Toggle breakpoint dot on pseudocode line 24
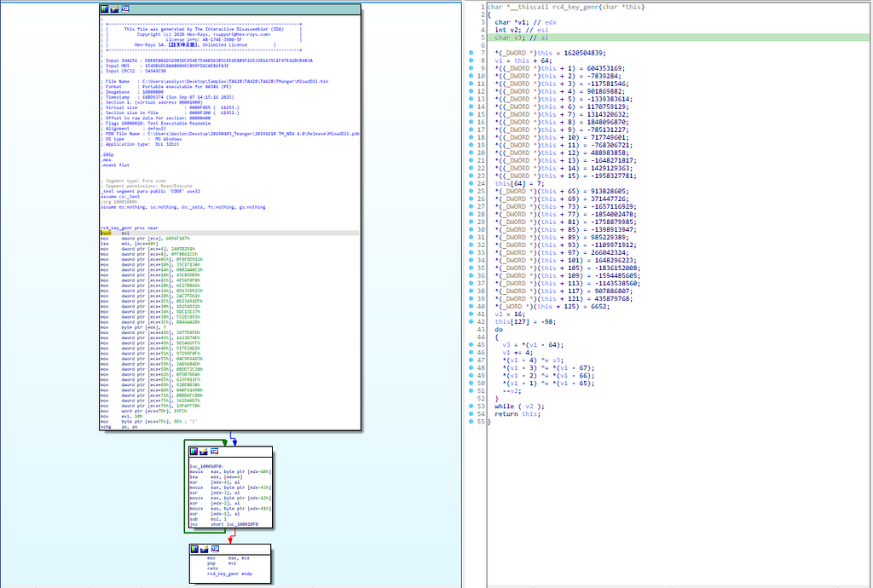Screen dimensions: 873x588 click(471, 183)
